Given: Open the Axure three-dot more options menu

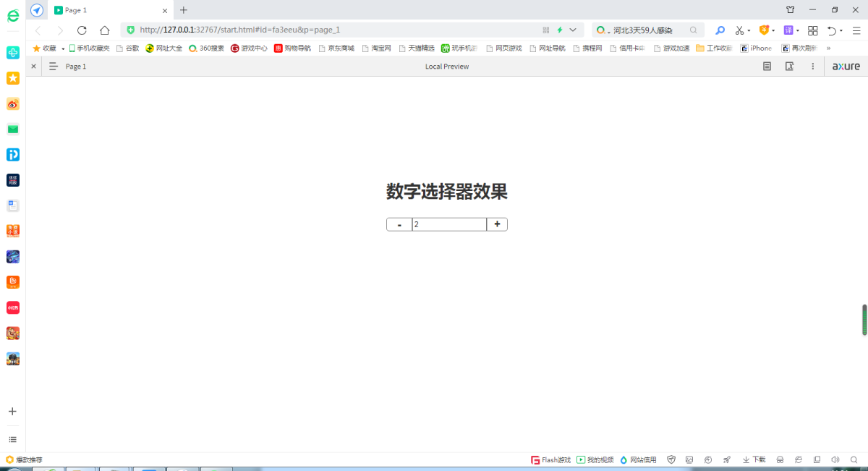Looking at the screenshot, I should (x=812, y=67).
